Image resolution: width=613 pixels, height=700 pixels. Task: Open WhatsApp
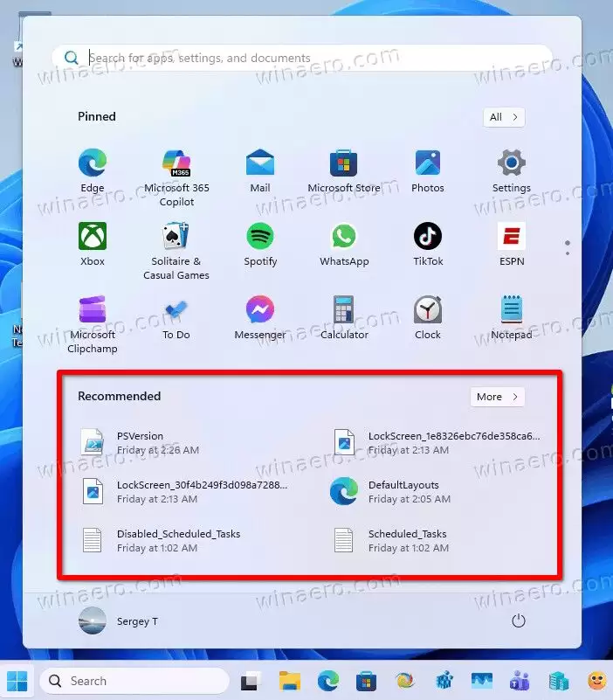(x=343, y=244)
